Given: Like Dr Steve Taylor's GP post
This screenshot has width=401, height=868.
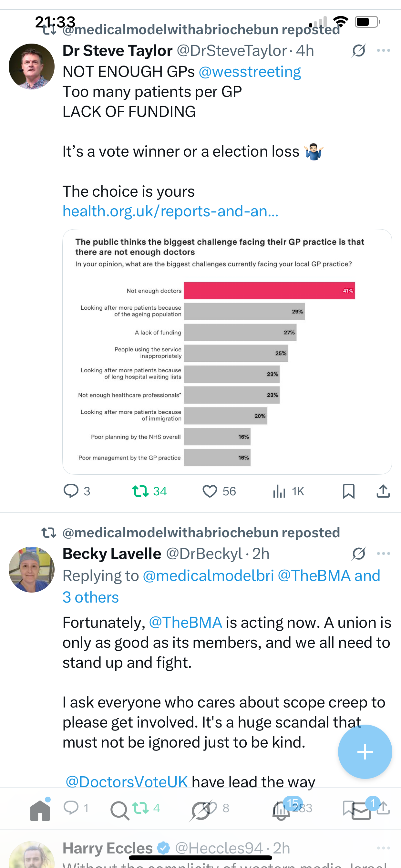Looking at the screenshot, I should tap(210, 491).
